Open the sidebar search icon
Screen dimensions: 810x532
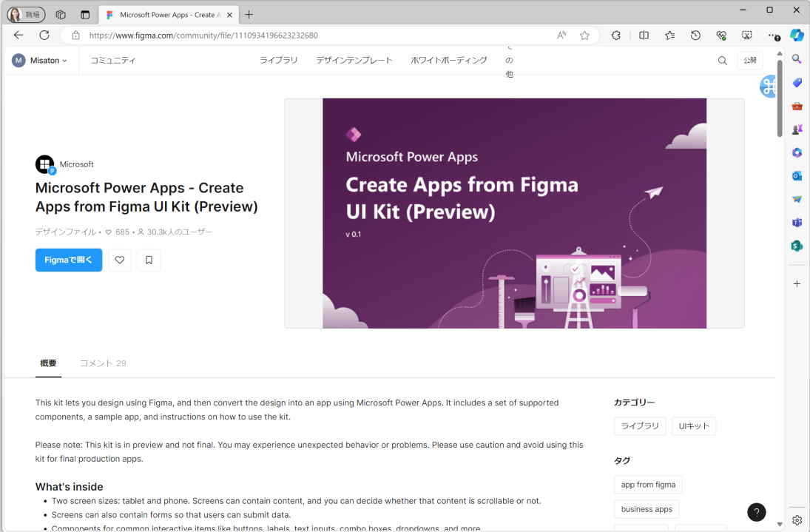(797, 59)
